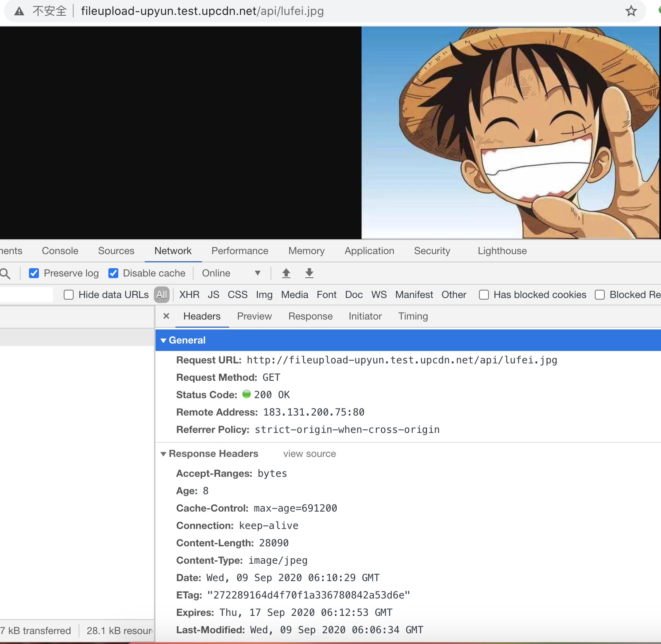Image resolution: width=661 pixels, height=644 pixels.
Task: Click the search magnifier icon in Network toolbar
Action: click(5, 273)
